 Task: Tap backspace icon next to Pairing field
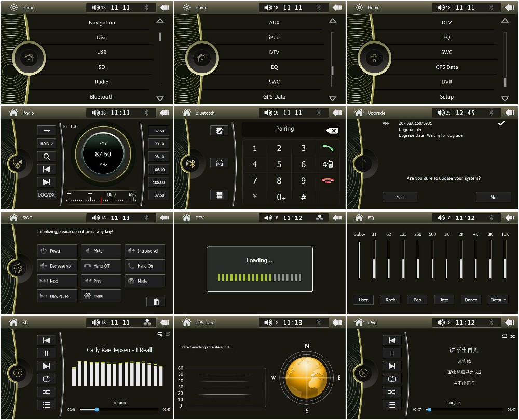pyautogui.click(x=332, y=131)
